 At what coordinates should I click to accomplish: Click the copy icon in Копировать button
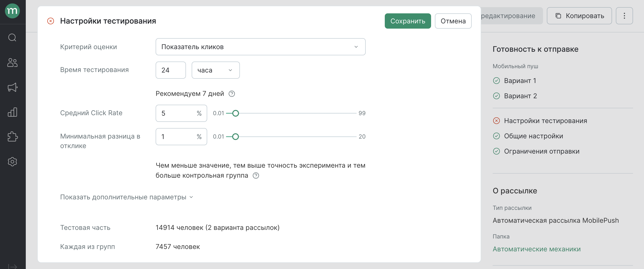coord(558,16)
